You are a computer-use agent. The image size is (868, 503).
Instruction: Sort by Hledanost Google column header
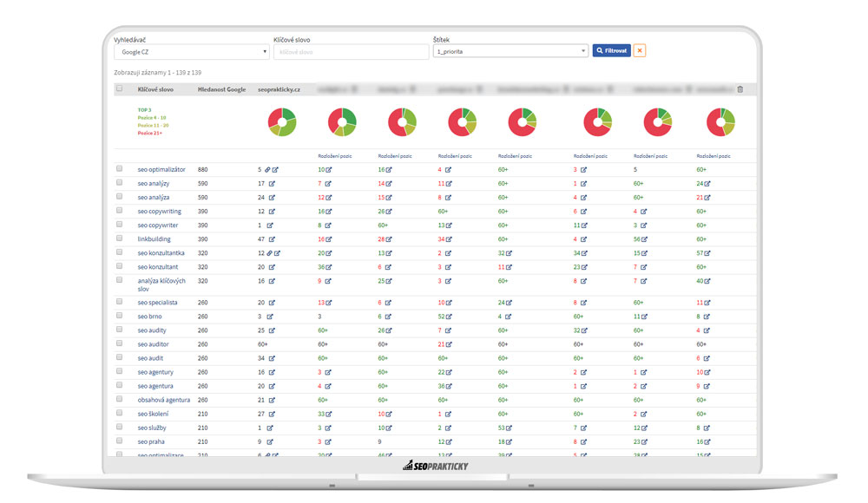[x=221, y=89]
